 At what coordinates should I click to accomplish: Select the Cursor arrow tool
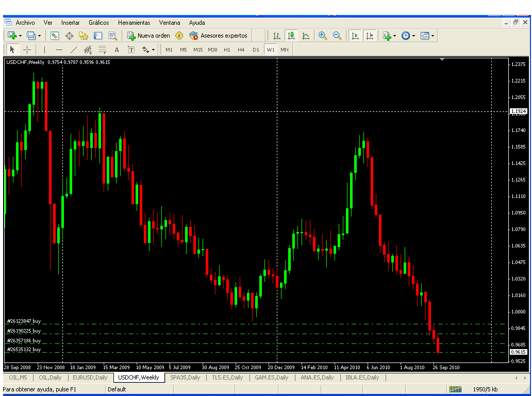(x=12, y=50)
